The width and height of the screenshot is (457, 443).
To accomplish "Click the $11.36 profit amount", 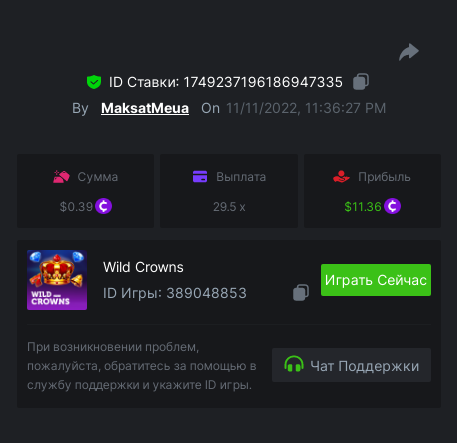I will [x=363, y=207].
